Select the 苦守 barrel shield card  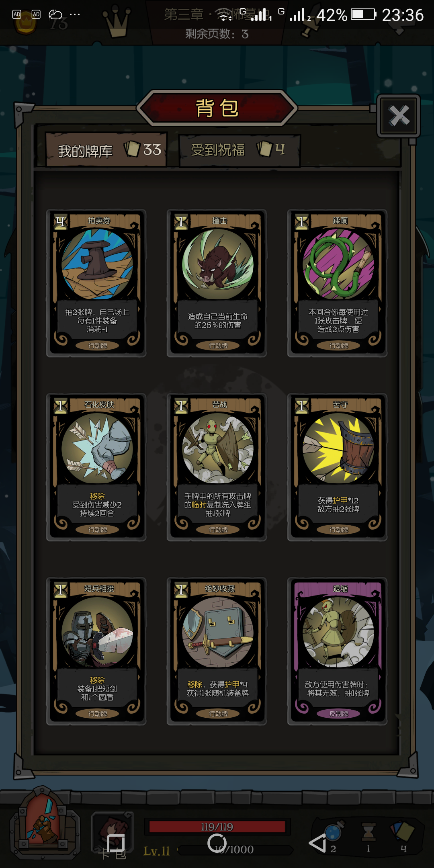click(x=338, y=467)
